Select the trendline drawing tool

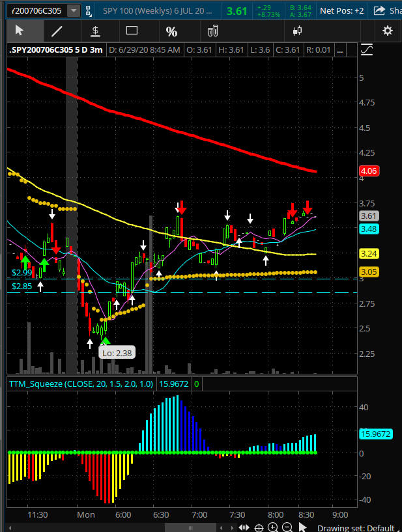tap(57, 31)
